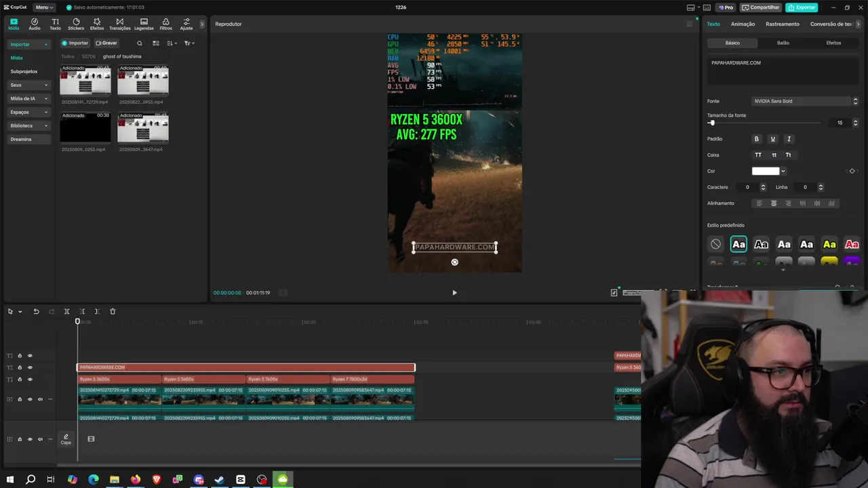Switch media view with the grid icon
868x488 pixels.
click(x=155, y=43)
